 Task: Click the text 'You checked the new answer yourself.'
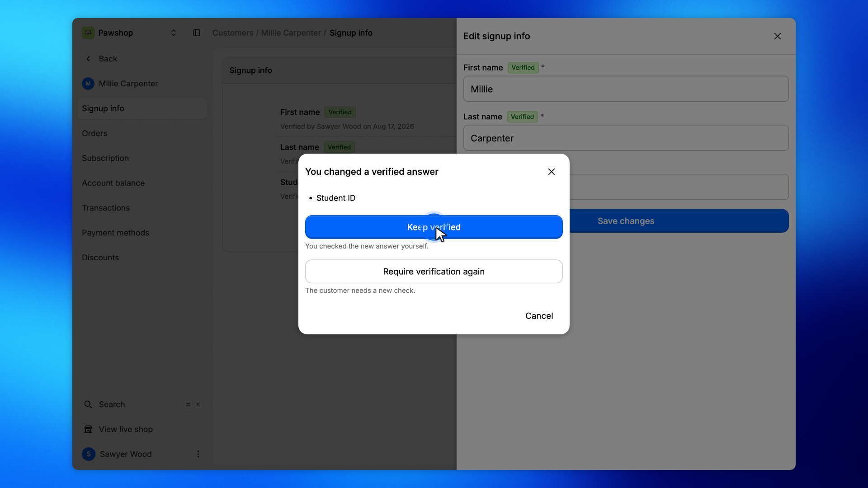367,246
